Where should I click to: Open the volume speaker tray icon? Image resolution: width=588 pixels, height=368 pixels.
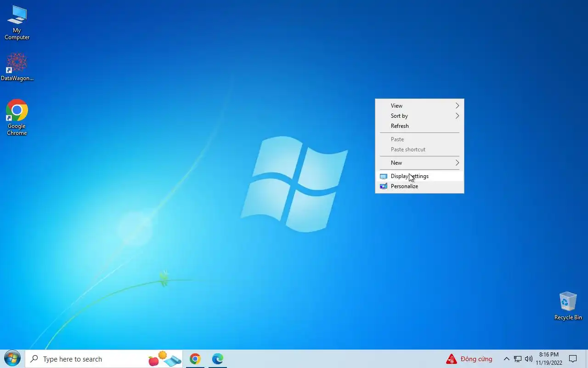click(528, 359)
